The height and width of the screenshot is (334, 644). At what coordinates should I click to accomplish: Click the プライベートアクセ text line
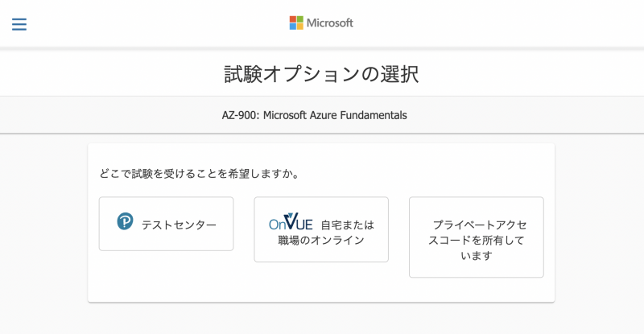coord(480,225)
